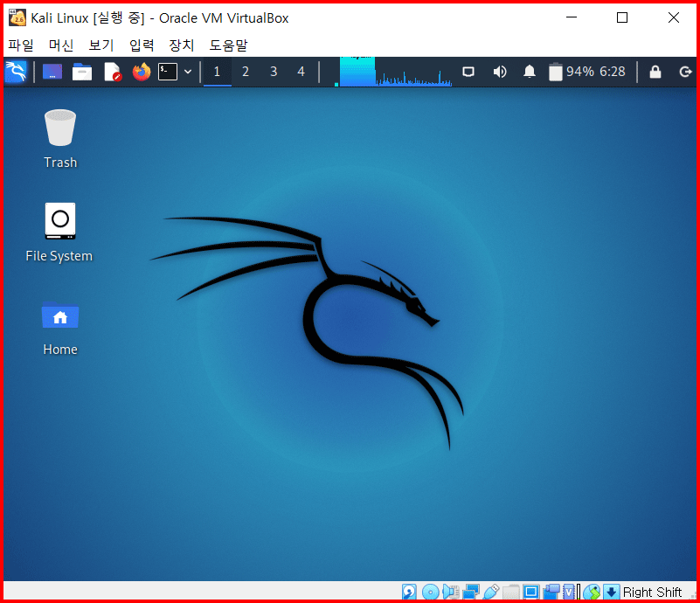Viewport: 700px width, 603px height.
Task: Open the Kali applications menu
Action: click(16, 72)
